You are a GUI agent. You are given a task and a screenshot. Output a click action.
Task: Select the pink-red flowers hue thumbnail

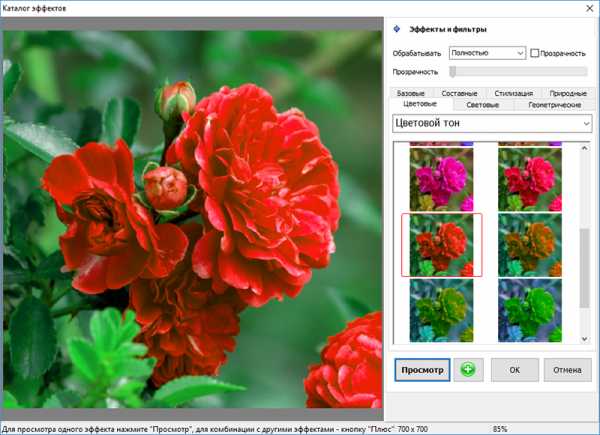pos(530,179)
